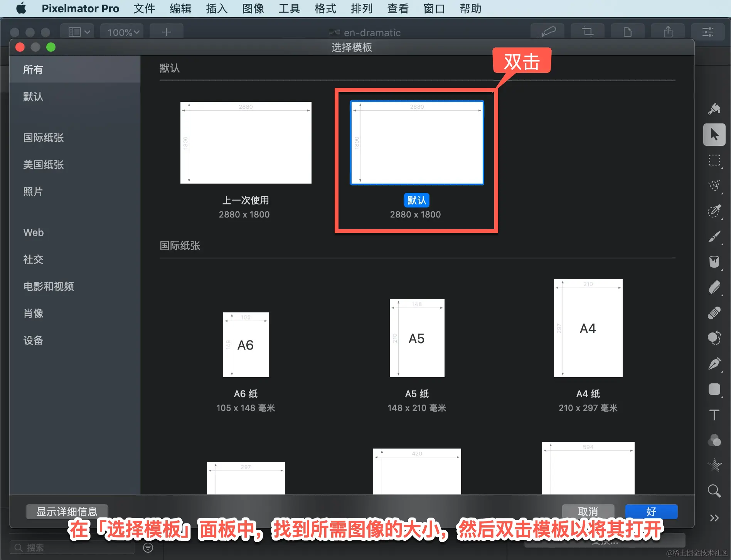
Task: Select the Style paint-roller tool at top
Action: [x=714, y=109]
